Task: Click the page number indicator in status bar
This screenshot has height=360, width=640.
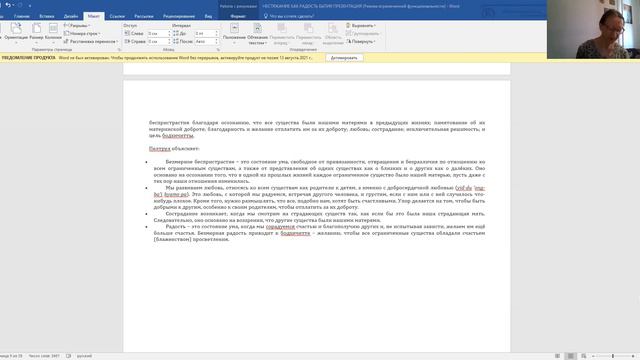Action: coord(11,356)
